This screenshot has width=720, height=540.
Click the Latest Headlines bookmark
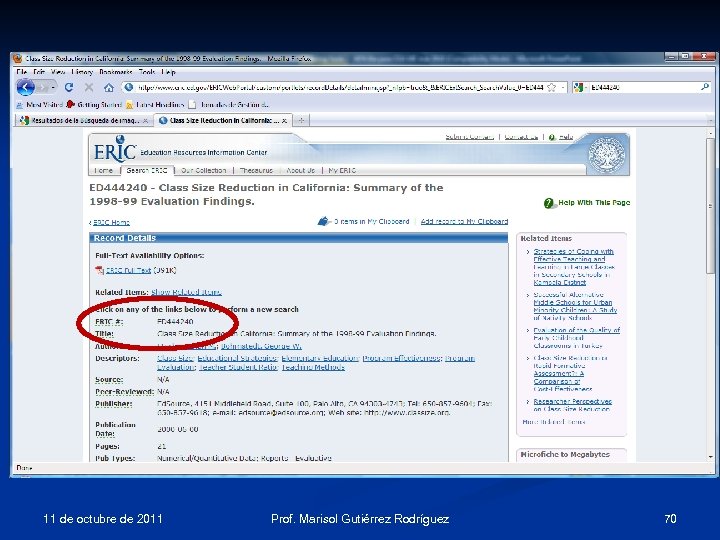click(155, 105)
